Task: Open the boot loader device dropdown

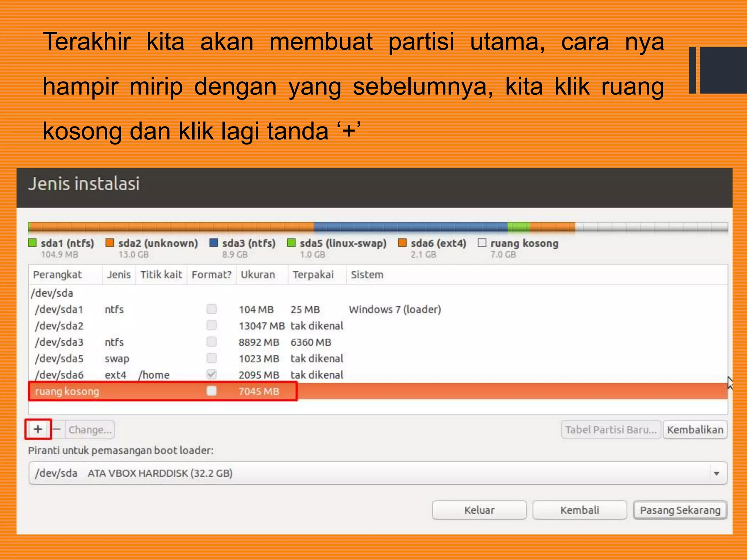Action: [378, 473]
